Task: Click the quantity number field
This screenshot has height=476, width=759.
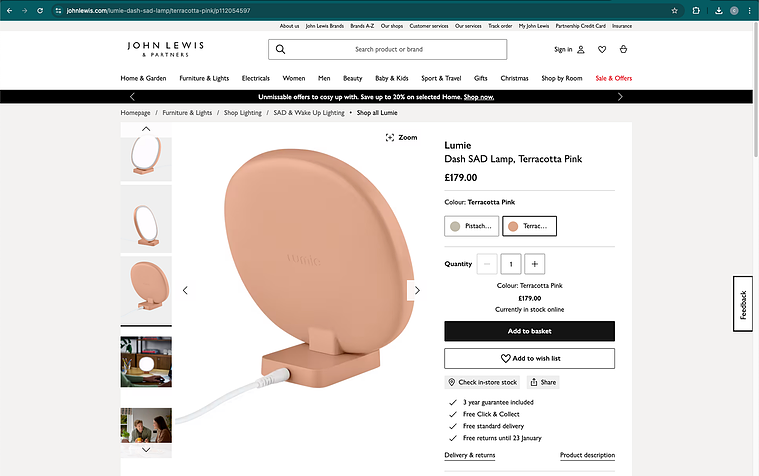Action: point(511,264)
